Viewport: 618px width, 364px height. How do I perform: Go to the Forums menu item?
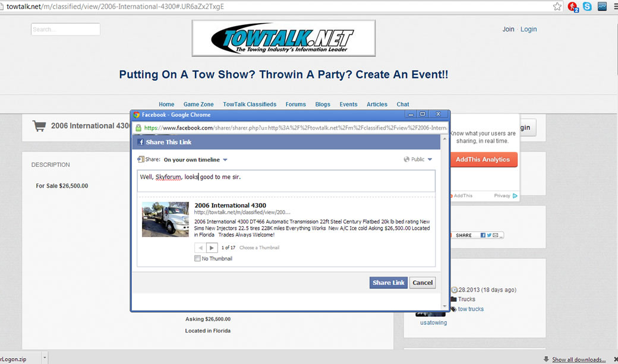coord(295,105)
